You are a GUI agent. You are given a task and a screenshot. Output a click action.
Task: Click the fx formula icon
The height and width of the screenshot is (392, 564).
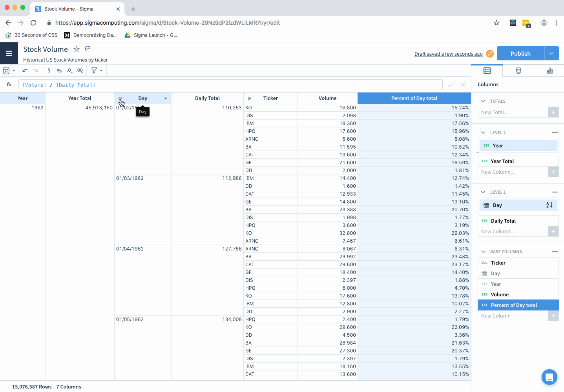9,85
